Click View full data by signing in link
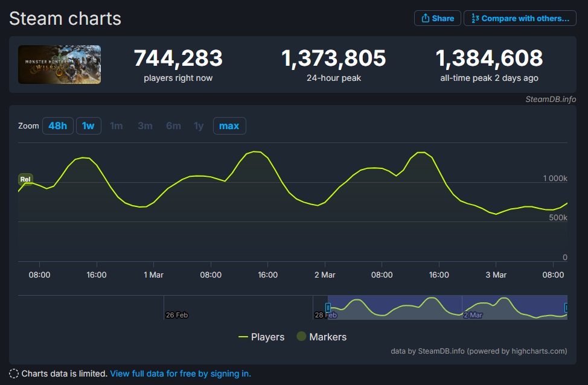 click(x=181, y=374)
